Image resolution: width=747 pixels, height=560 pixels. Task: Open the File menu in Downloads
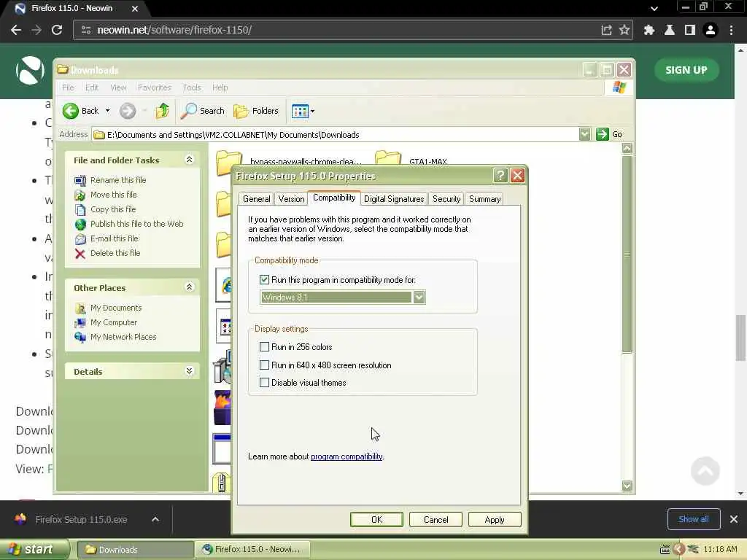click(x=68, y=87)
